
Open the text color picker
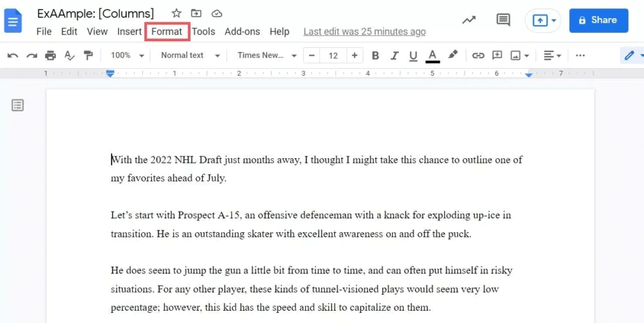coord(433,56)
